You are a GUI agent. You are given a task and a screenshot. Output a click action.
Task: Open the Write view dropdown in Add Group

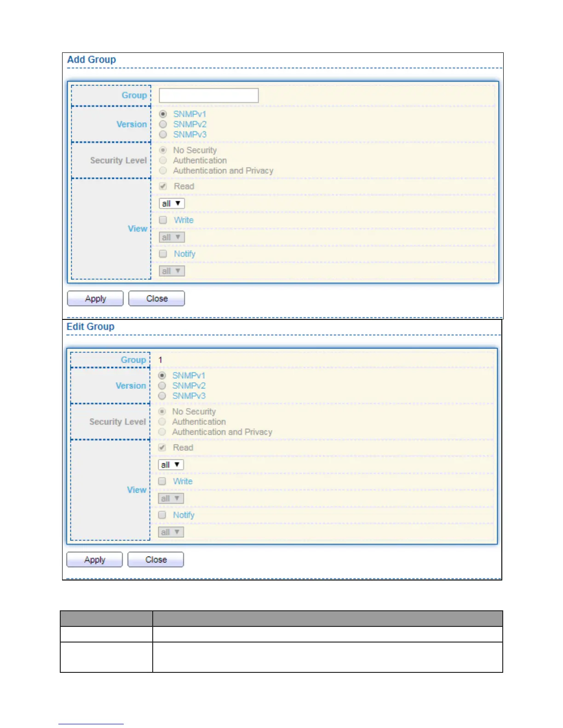[172, 237]
